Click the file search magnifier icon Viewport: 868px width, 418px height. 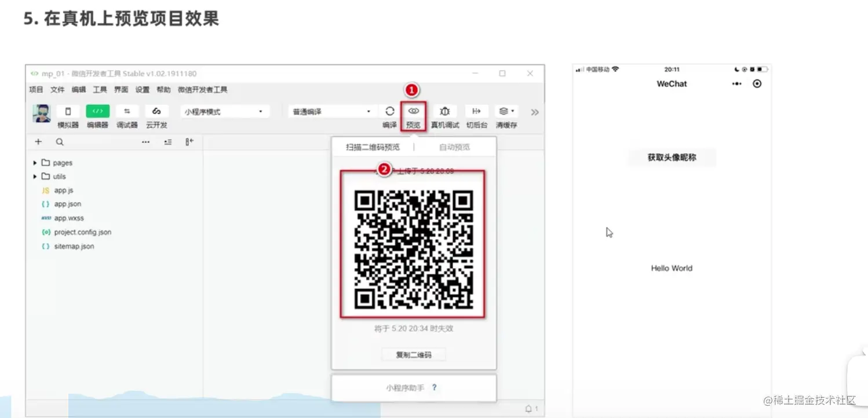pos(60,142)
